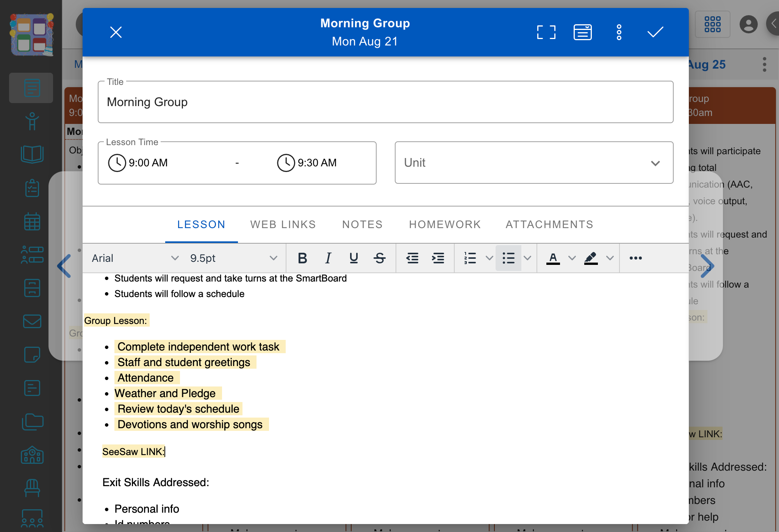
Task: Select the Lesson tab
Action: coord(201,224)
